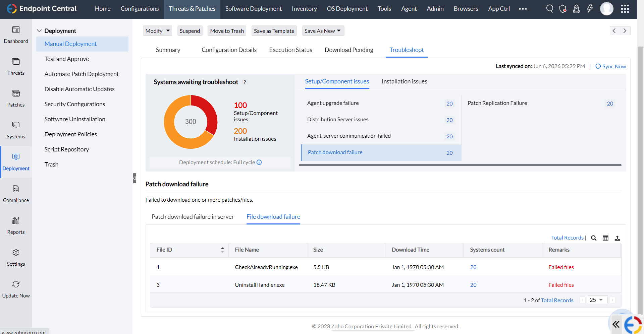Collapse the Deployment tree section

[x=39, y=31]
